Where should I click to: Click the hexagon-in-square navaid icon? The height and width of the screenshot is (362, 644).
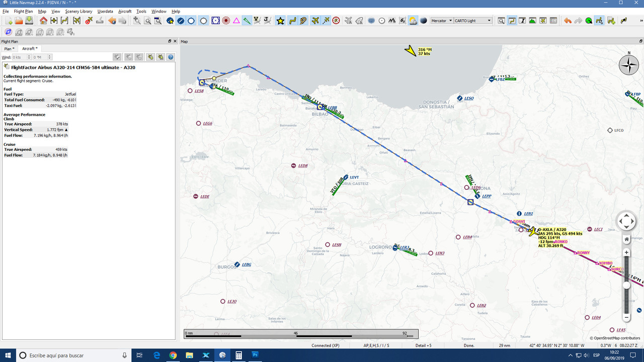[215, 21]
